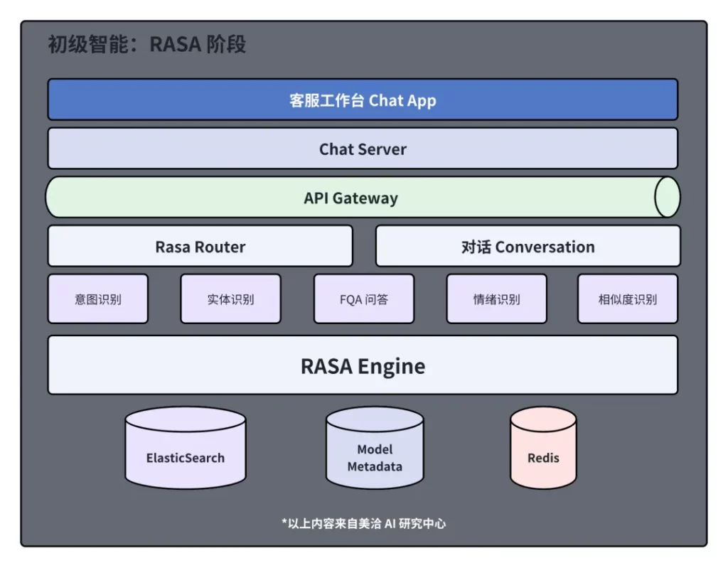
Task: Select the 意图识别 module box
Action: point(98,299)
